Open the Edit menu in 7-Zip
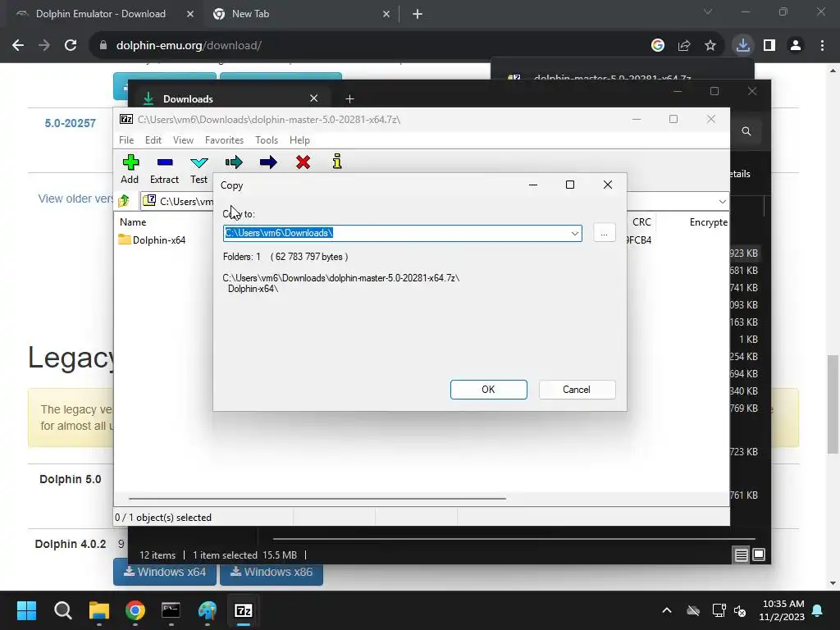 153,139
